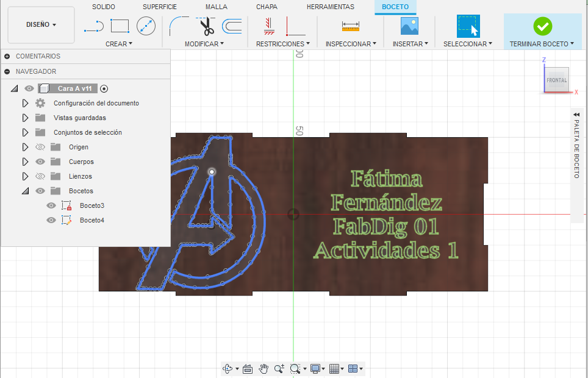Expand the Cuerpos node
This screenshot has width=588, height=378.
point(25,162)
